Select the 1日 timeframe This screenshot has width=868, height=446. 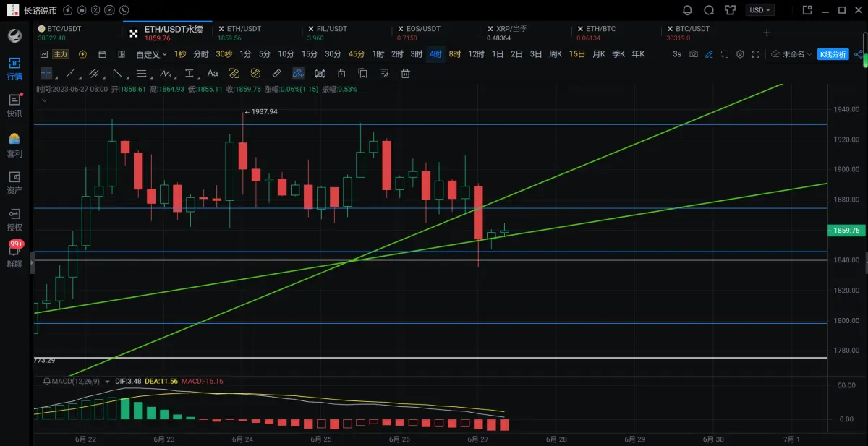click(498, 54)
